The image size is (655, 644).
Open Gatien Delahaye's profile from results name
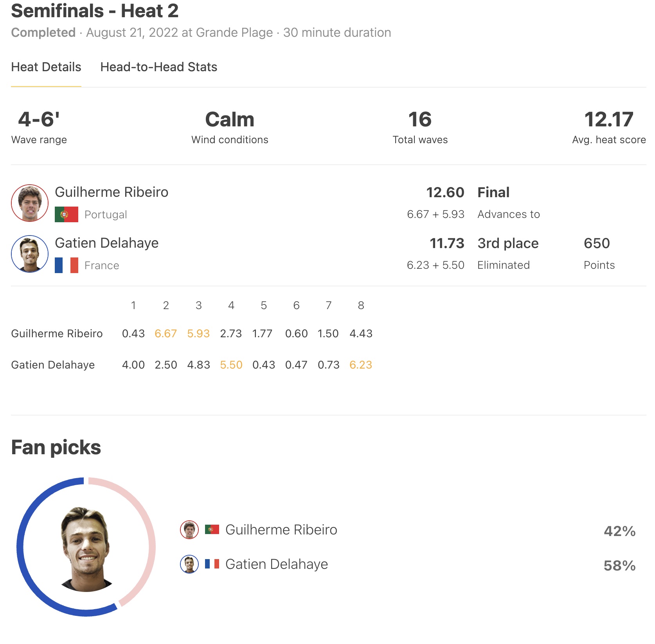[x=107, y=243]
